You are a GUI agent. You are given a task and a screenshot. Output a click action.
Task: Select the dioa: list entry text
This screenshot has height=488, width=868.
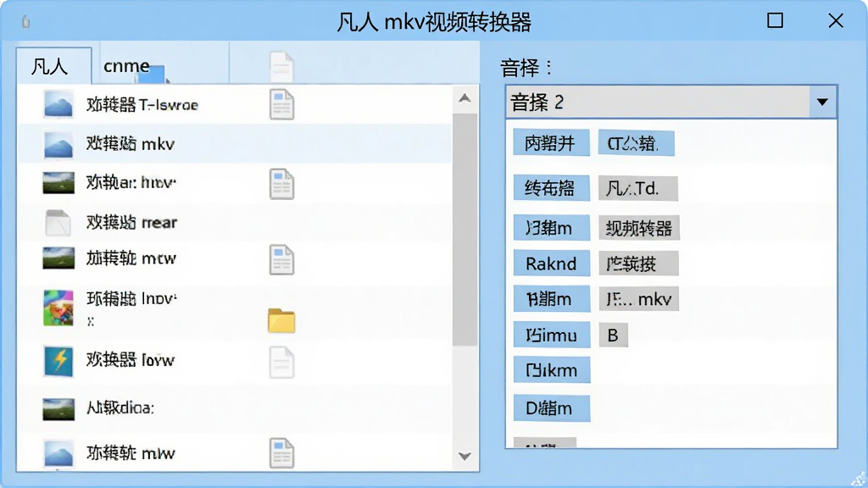tap(120, 408)
